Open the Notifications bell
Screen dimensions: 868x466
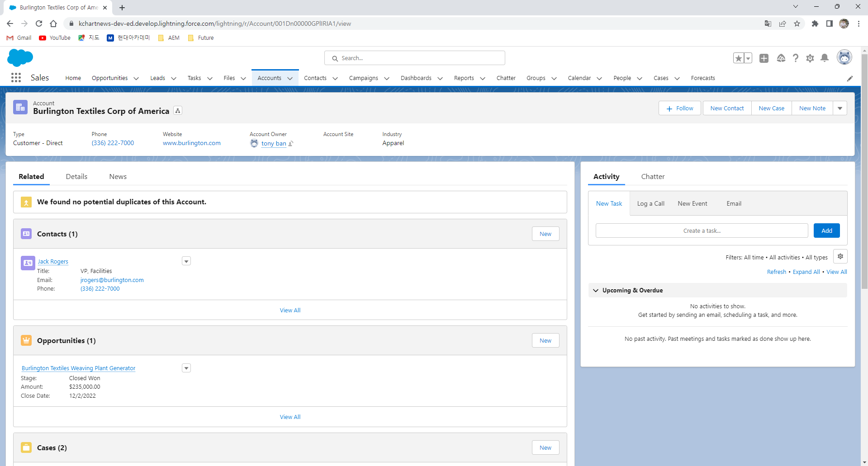click(x=825, y=58)
